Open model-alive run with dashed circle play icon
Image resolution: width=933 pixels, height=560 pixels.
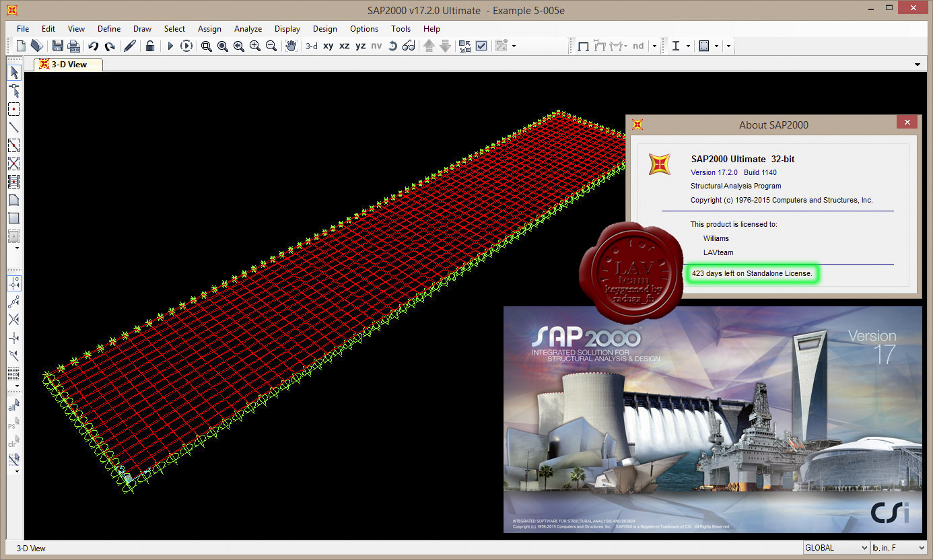(x=186, y=46)
